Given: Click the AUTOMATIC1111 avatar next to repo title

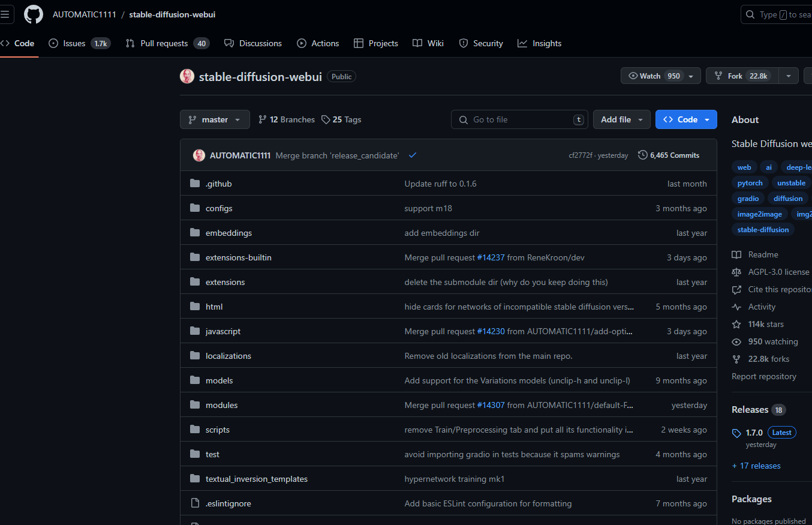Looking at the screenshot, I should pyautogui.click(x=187, y=76).
